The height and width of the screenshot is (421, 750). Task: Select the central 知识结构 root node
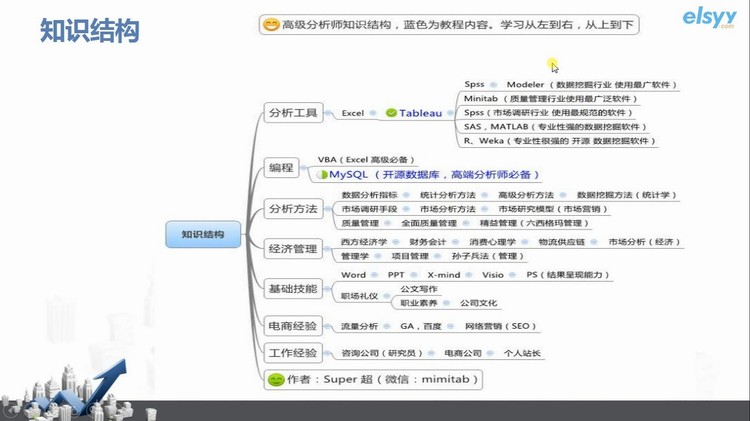coord(203,234)
